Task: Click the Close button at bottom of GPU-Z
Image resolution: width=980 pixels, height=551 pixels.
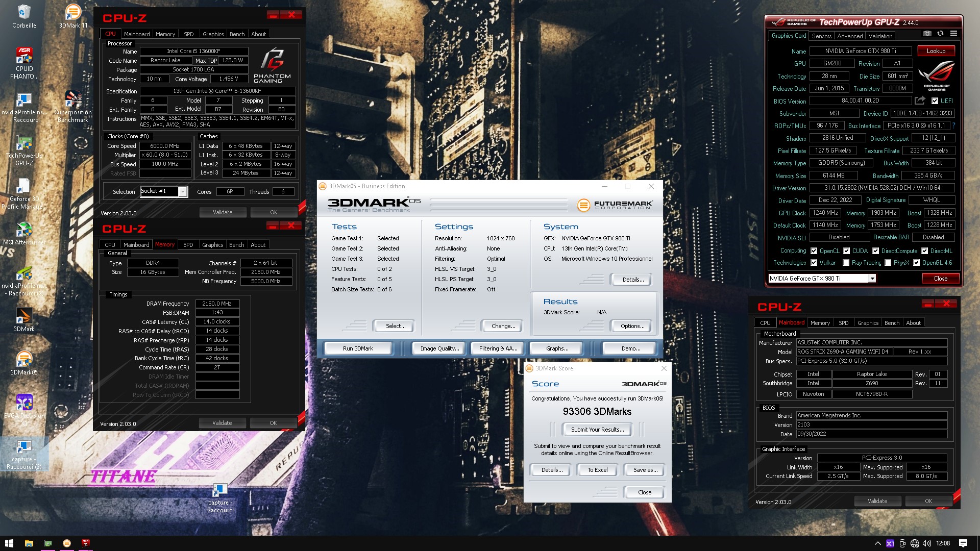Action: click(940, 279)
